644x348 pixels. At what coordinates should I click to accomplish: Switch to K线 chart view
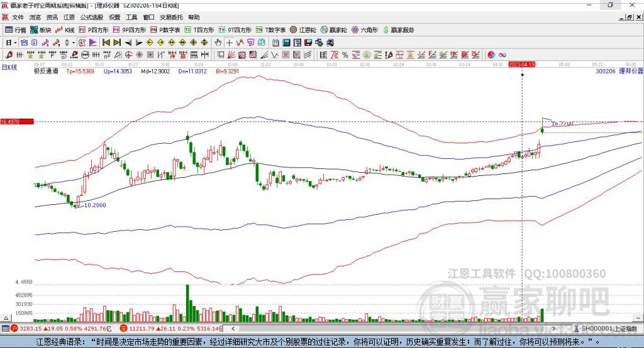pos(65,30)
